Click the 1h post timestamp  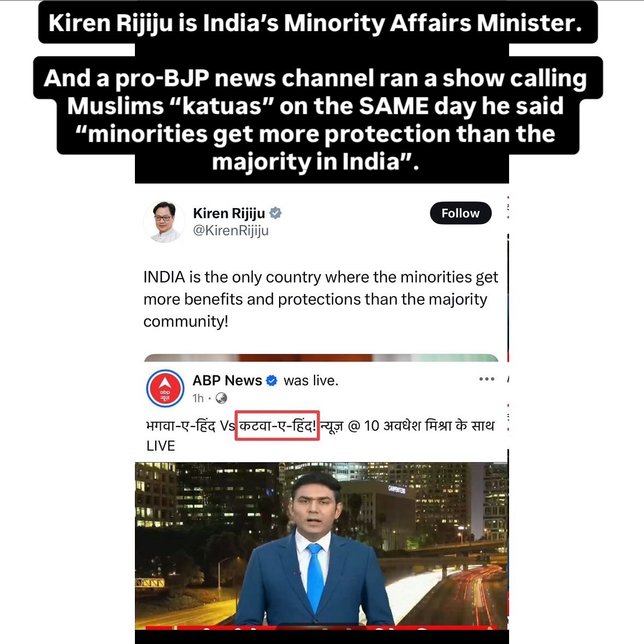click(198, 398)
